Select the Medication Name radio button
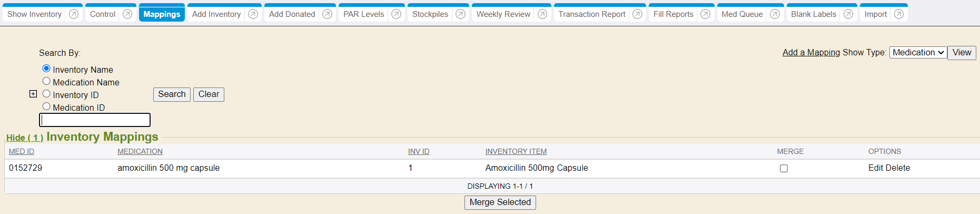 click(x=46, y=81)
